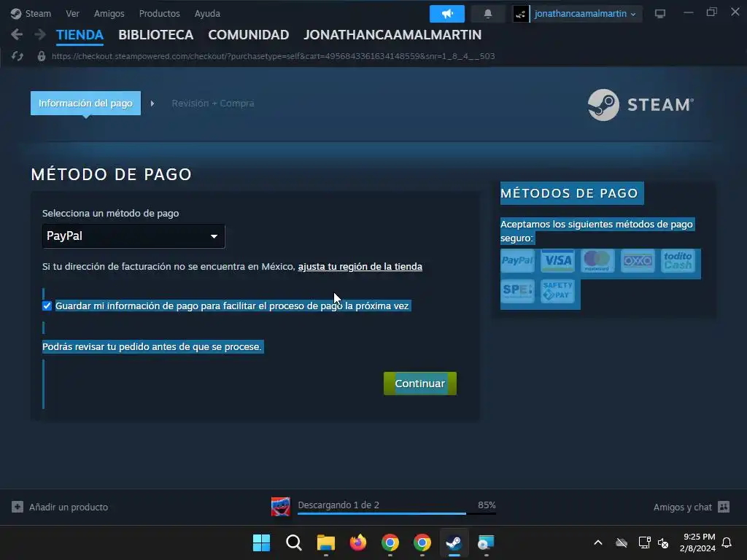
Task: Open the last taskbar app icon
Action: [486, 542]
